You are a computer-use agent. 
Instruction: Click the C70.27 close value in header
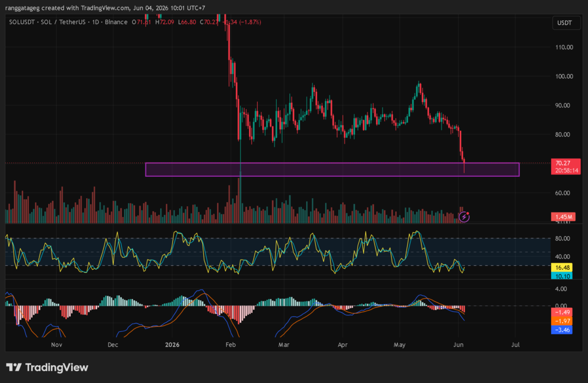pyautogui.click(x=209, y=22)
